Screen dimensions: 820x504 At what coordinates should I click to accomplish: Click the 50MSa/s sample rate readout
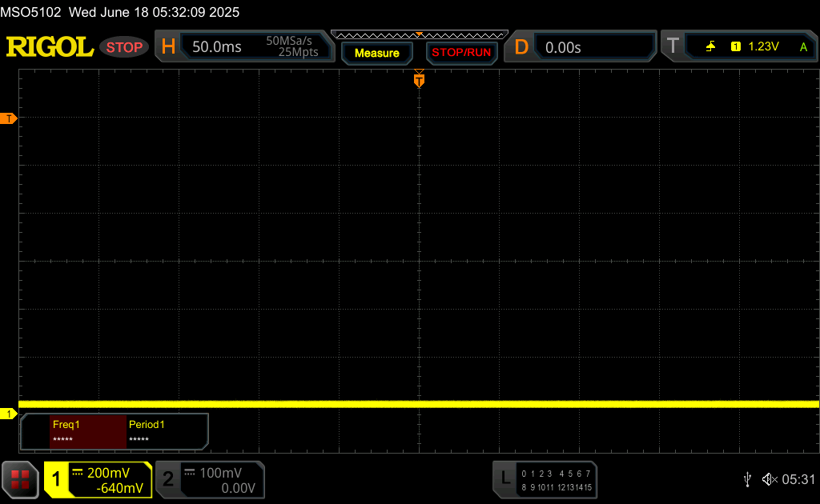[288, 41]
